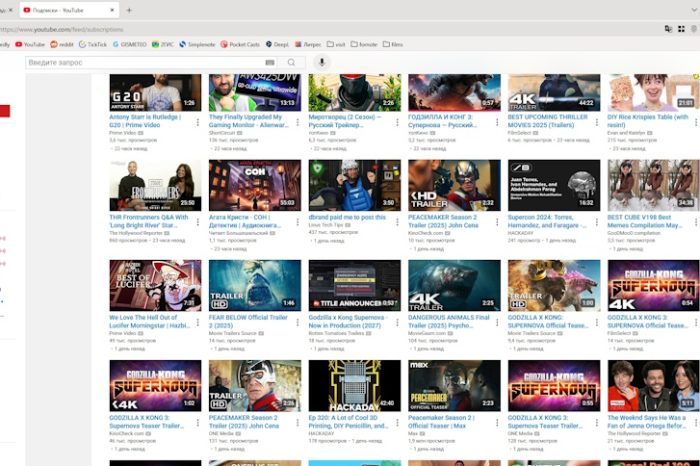Expand the films bookmarks folder
This screenshot has height=466, width=700.
(393, 44)
